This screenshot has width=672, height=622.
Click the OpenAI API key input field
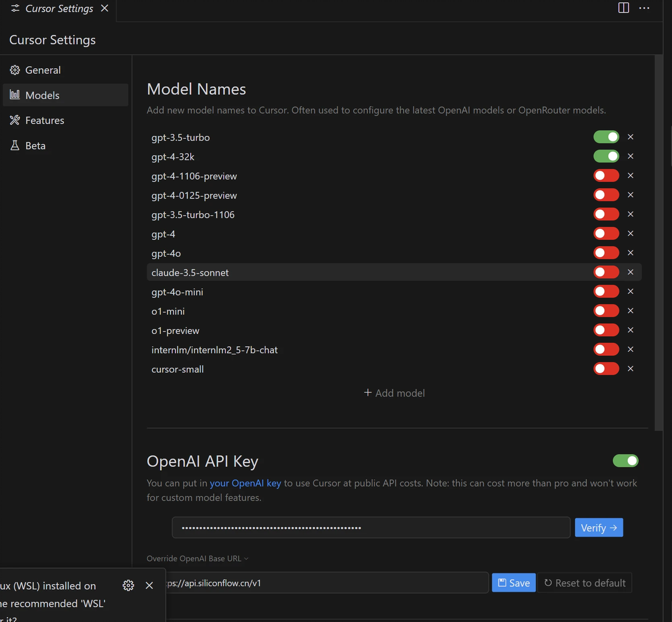coord(371,528)
